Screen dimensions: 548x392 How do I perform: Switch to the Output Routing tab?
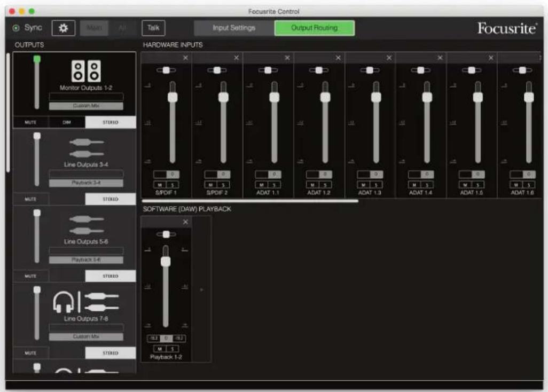click(315, 28)
